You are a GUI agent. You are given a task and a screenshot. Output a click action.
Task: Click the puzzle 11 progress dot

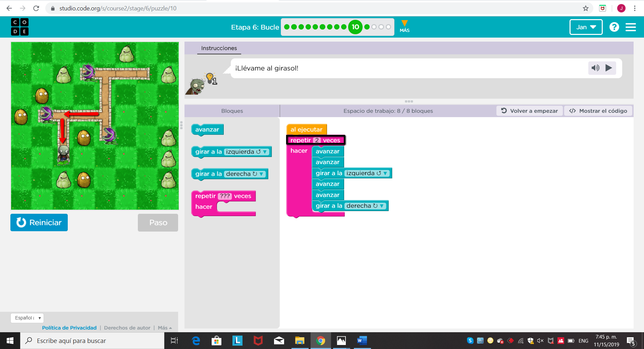[x=367, y=27]
